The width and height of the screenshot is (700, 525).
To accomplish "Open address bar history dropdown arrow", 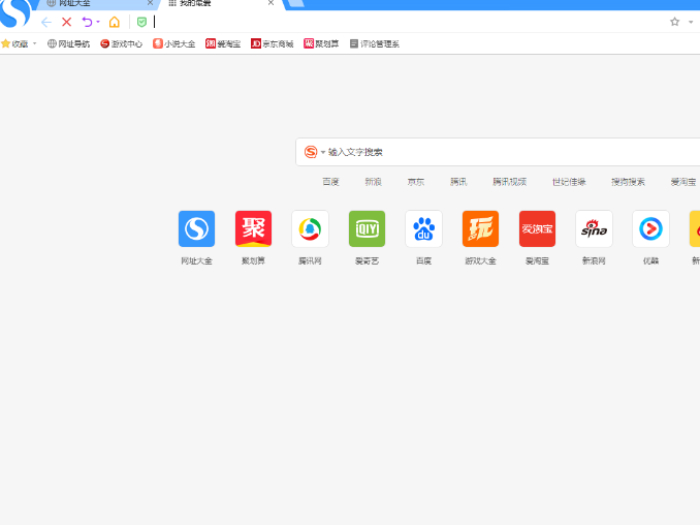I will coord(691,21).
